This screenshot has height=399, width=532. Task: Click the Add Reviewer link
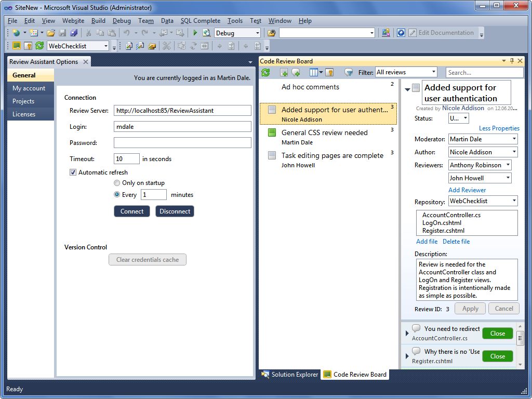(x=467, y=190)
